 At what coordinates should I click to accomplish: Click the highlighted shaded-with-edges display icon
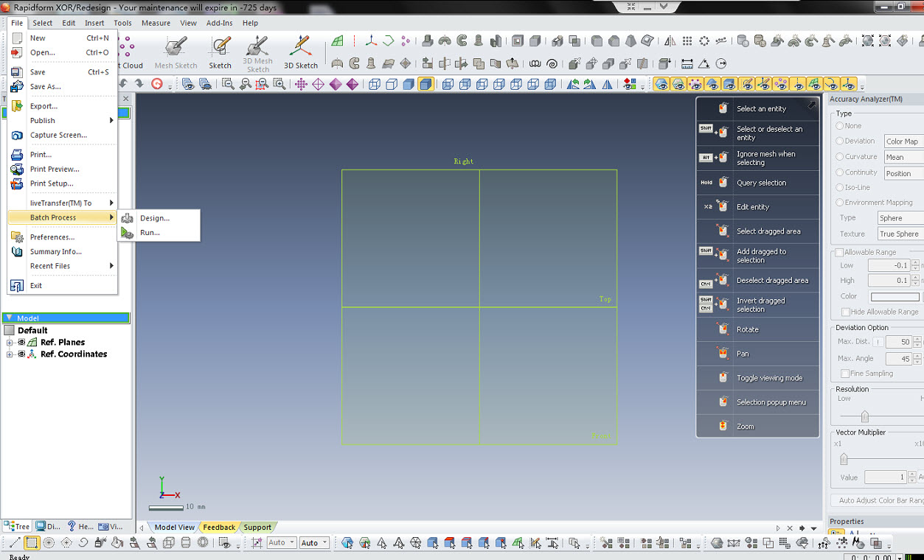pos(425,84)
